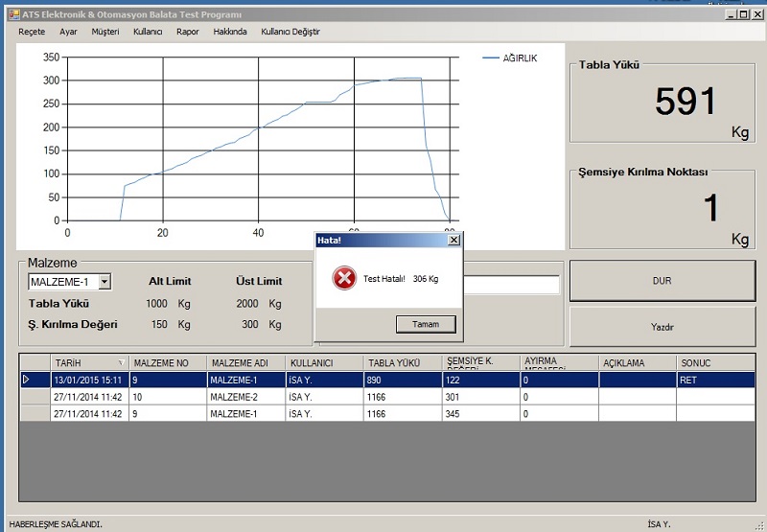Image resolution: width=767 pixels, height=532 pixels.
Task: Open the Müşteri menu
Action: click(x=105, y=32)
